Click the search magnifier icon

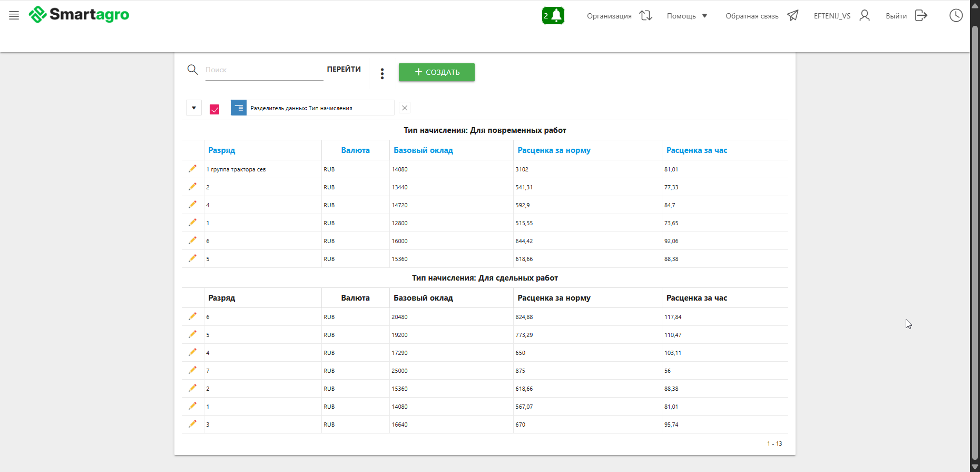[193, 70]
